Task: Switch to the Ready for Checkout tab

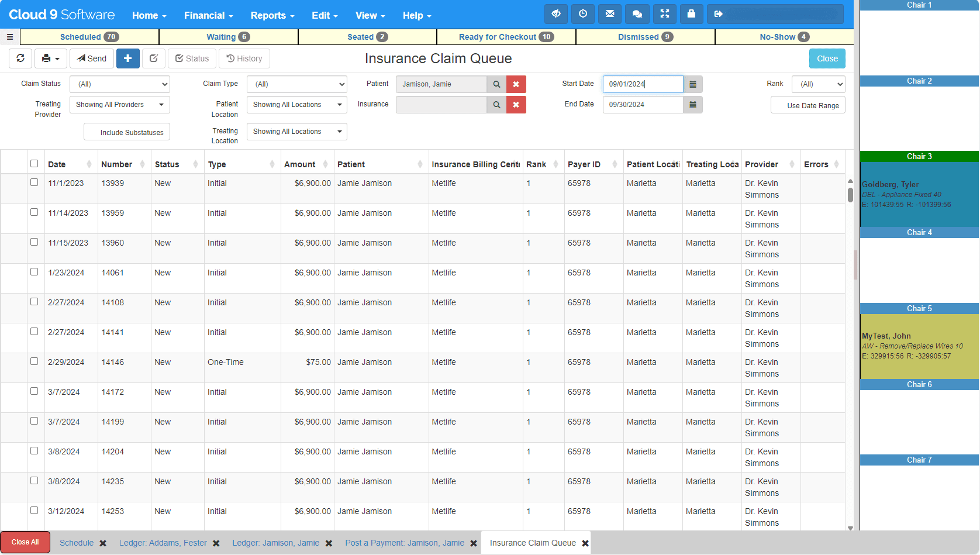Action: click(505, 36)
